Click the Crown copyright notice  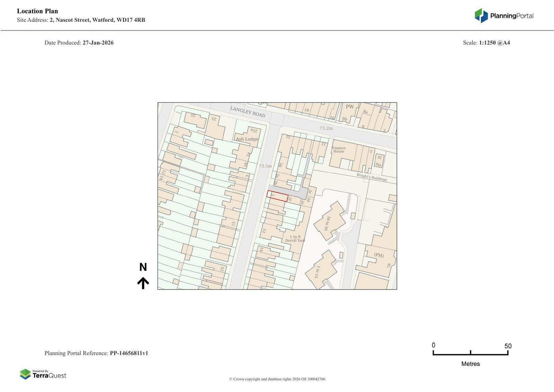(x=277, y=379)
